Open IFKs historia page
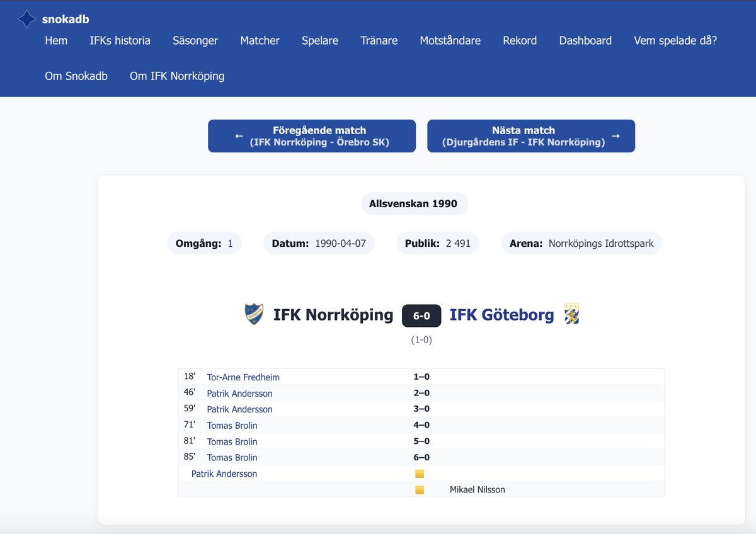Viewport: 756px width, 534px height. 120,40
